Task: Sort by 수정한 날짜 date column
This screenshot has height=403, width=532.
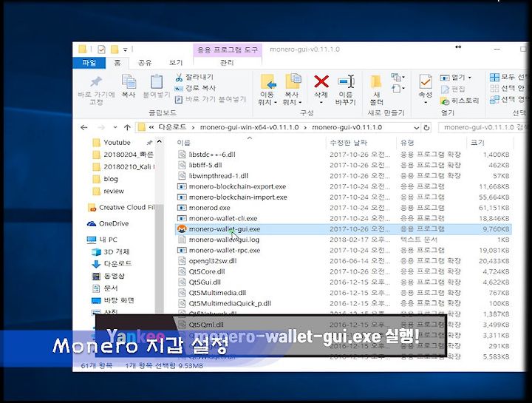Action: (349, 143)
